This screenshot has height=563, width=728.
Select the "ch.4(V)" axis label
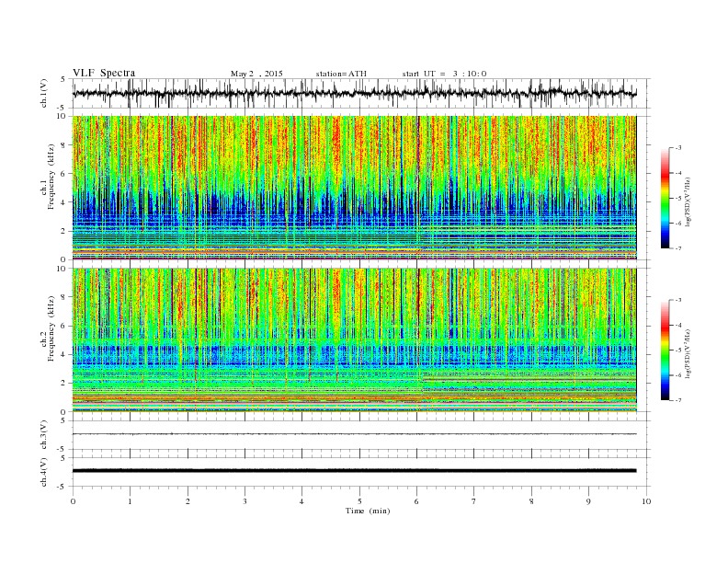44,472
